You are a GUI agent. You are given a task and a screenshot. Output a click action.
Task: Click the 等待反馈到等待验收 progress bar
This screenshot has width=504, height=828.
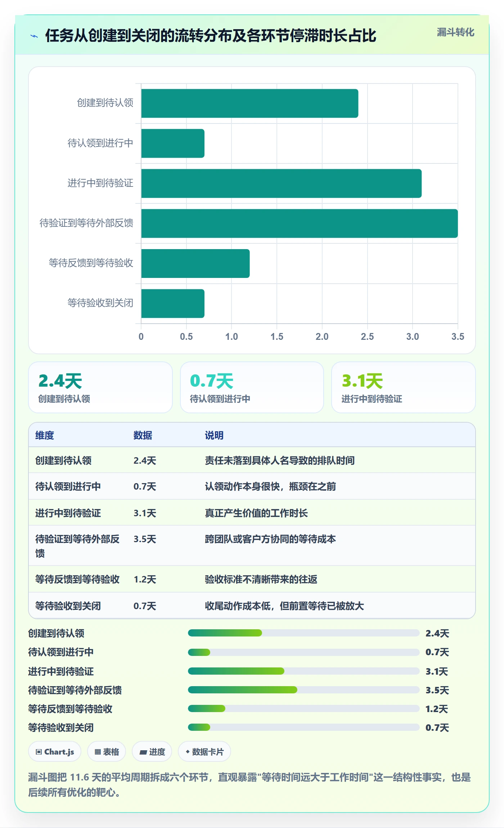tap(303, 708)
